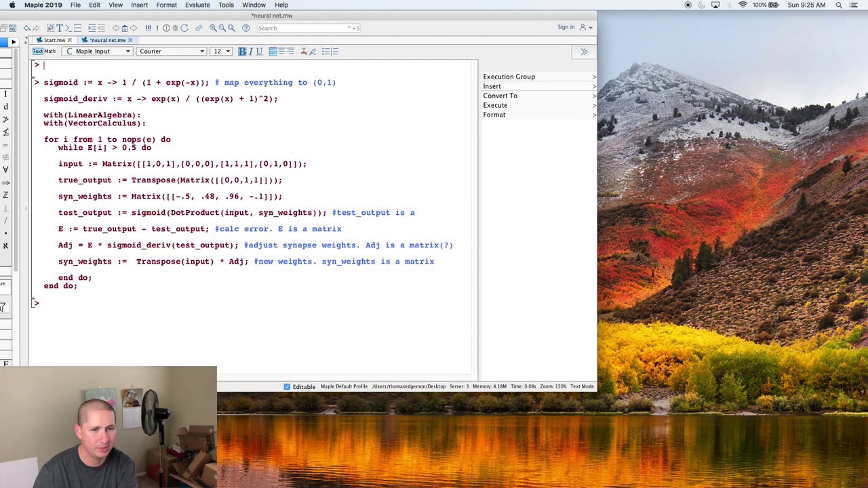The width and height of the screenshot is (868, 488).
Task: Click the numbered list icon
Action: (x=334, y=52)
